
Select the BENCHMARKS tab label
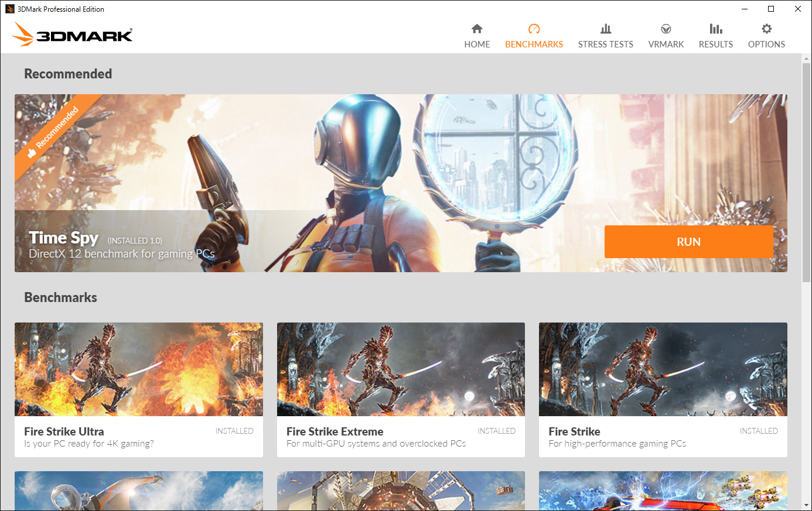tap(534, 44)
